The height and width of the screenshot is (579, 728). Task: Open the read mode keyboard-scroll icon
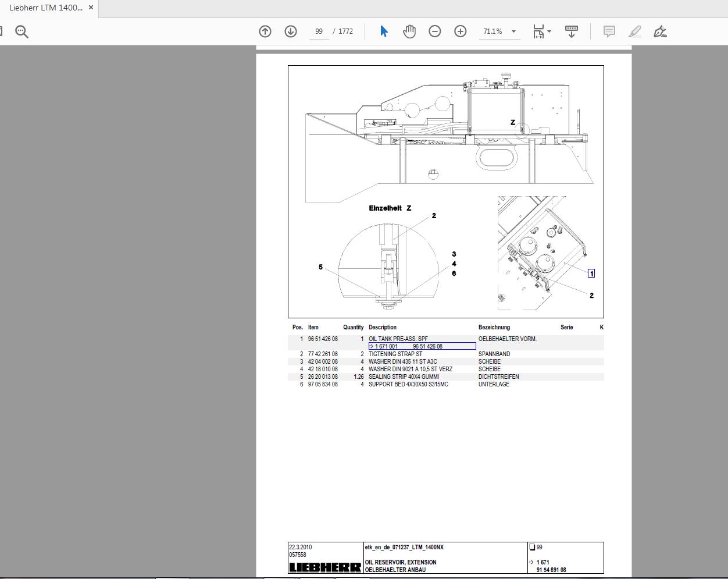coord(571,31)
